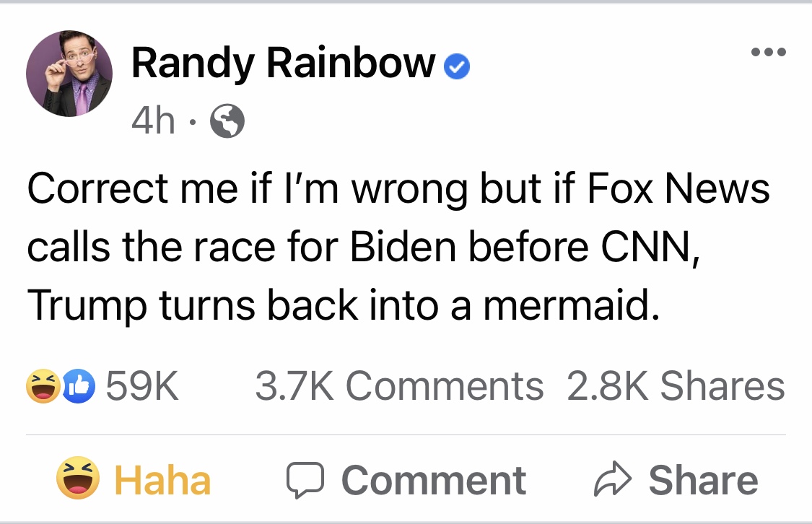Screen dimensions: 812x524
Task: View the 59K reactions list
Action: coord(141,386)
